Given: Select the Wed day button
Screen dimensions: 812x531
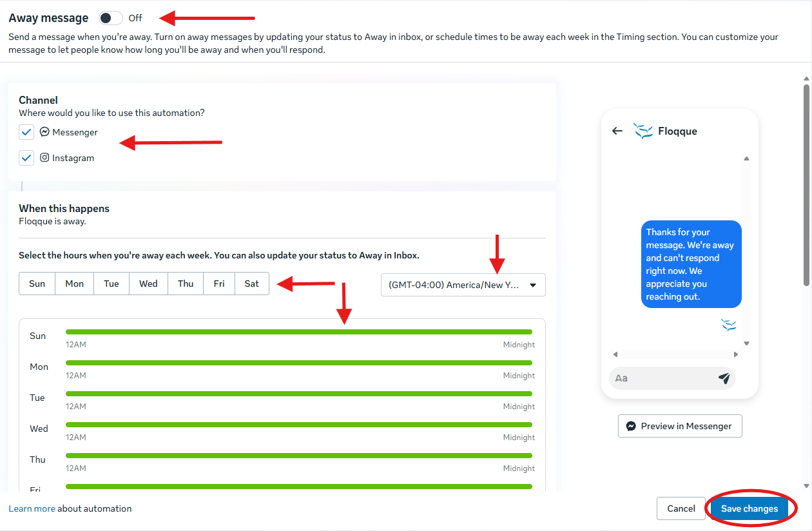Looking at the screenshot, I should click(149, 284).
